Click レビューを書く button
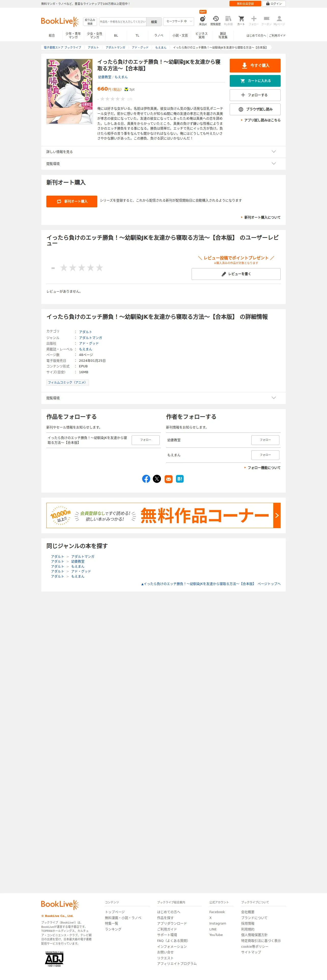Image resolution: width=327 pixels, height=980 pixels. point(236,274)
